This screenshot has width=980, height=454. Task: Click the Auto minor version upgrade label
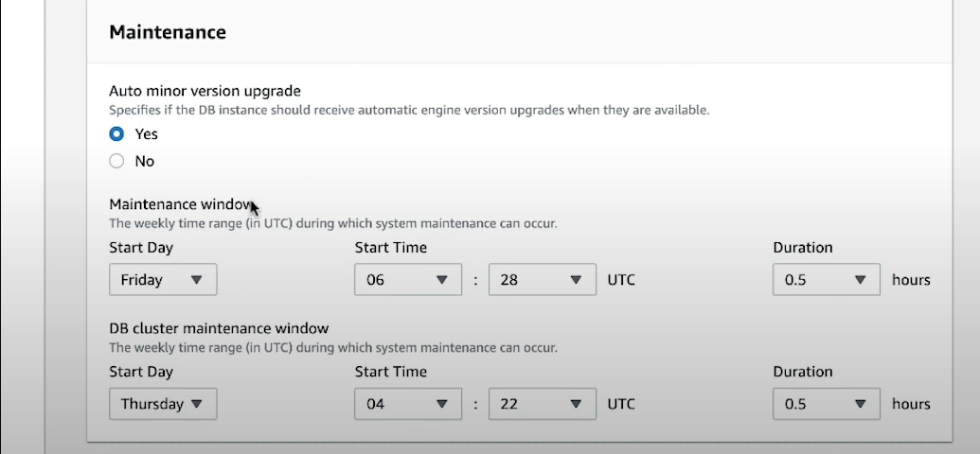[205, 91]
